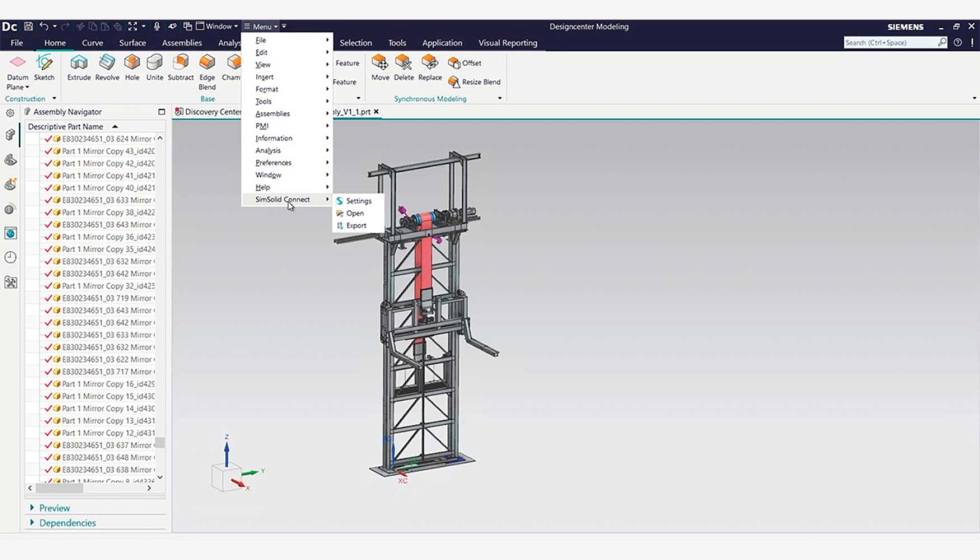Screen dimensions: 980x560
Task: Open the Visual Reporting tab
Action: click(508, 42)
